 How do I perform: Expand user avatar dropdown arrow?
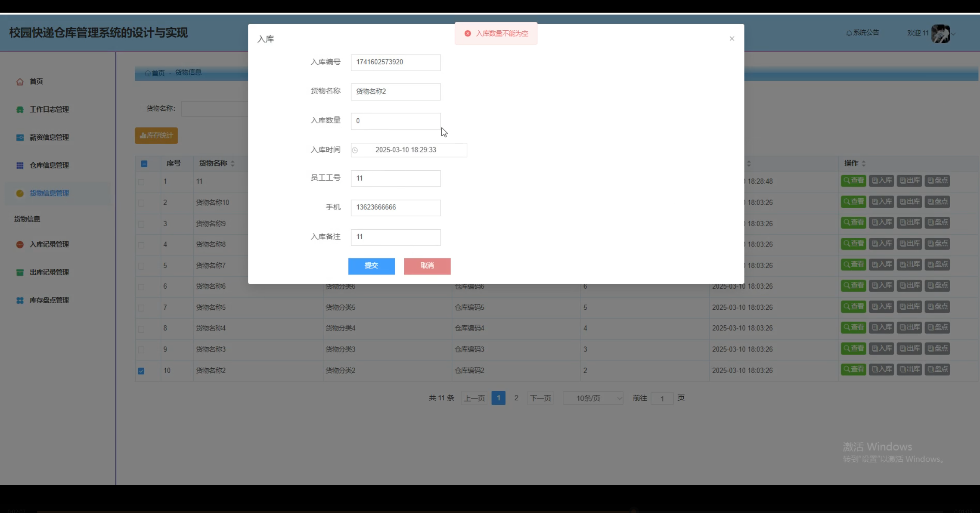pyautogui.click(x=954, y=34)
